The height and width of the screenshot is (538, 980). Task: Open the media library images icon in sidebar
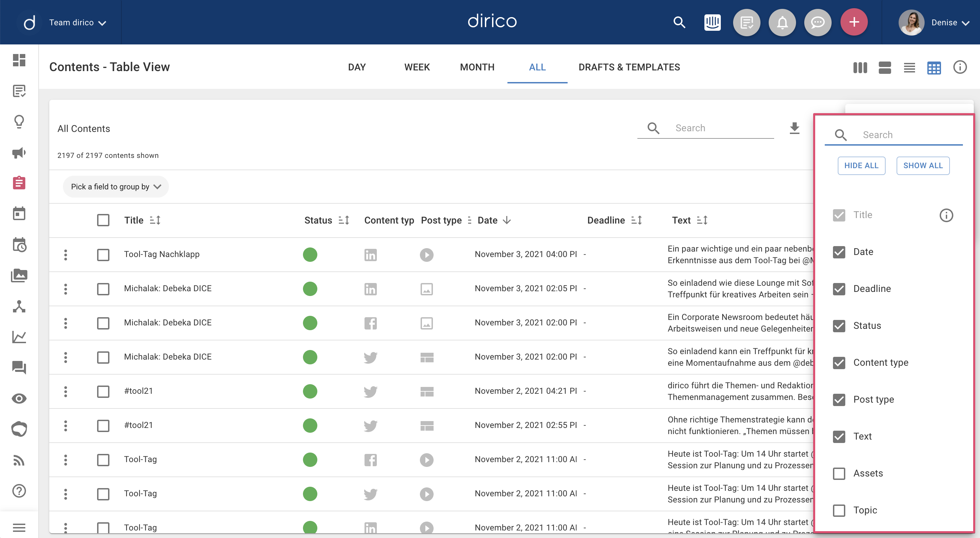pyautogui.click(x=19, y=275)
